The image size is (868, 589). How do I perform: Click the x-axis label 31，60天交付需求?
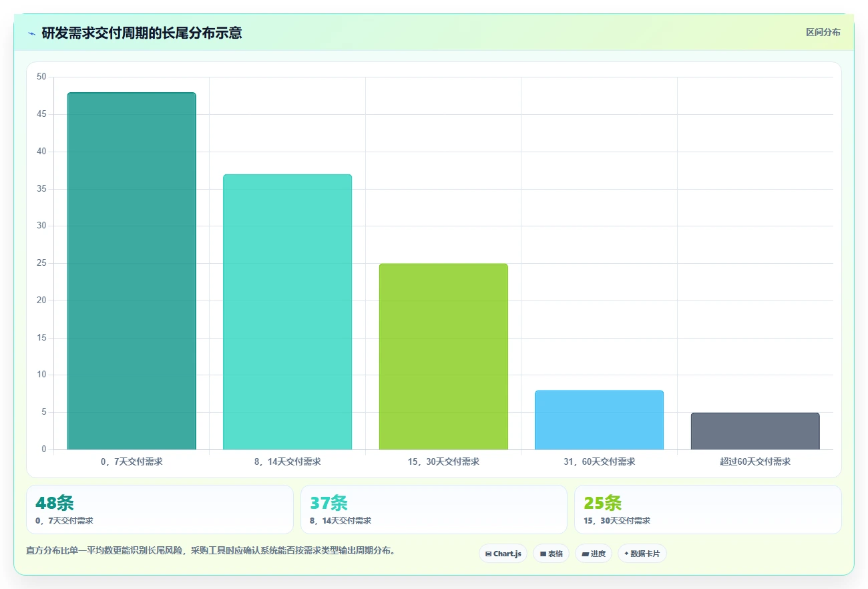tap(599, 461)
